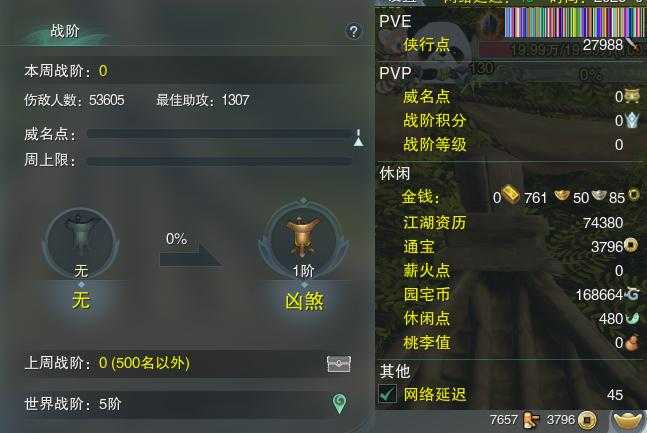This screenshot has height=433, width=647.
Task: Toggle the 网络延迟 checkbox
Action: [x=388, y=393]
